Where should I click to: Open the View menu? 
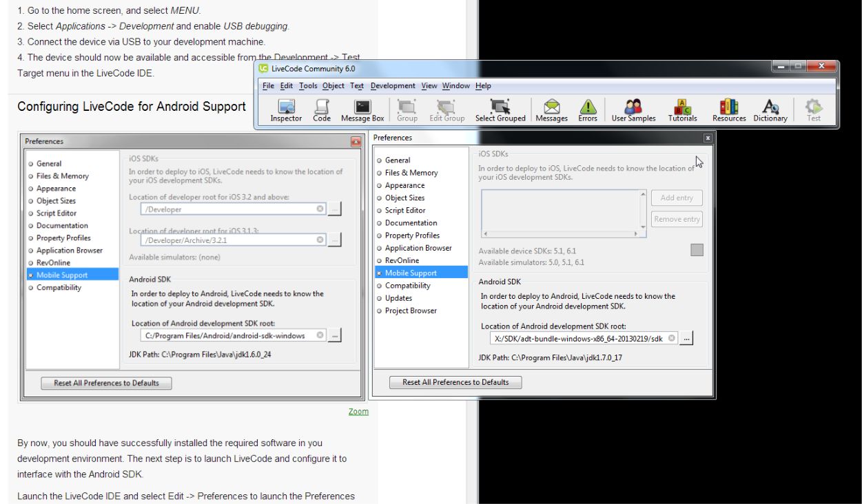click(429, 86)
